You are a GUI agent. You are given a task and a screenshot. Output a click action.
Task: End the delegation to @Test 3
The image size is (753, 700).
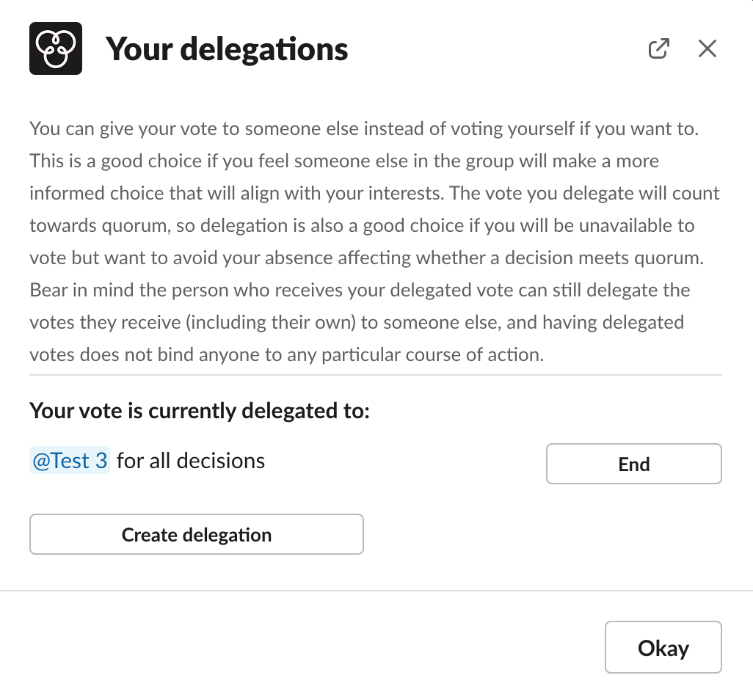(633, 463)
